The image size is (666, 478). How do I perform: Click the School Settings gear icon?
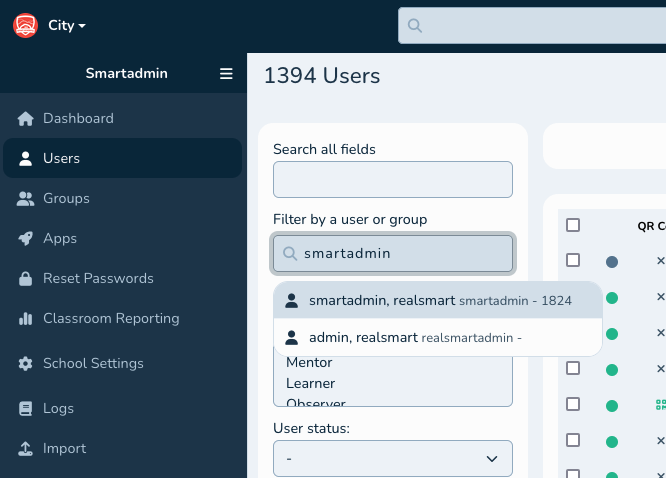click(x=26, y=364)
